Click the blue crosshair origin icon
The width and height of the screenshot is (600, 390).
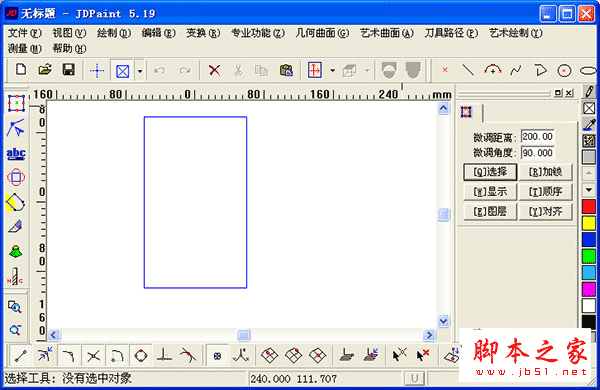click(x=97, y=71)
